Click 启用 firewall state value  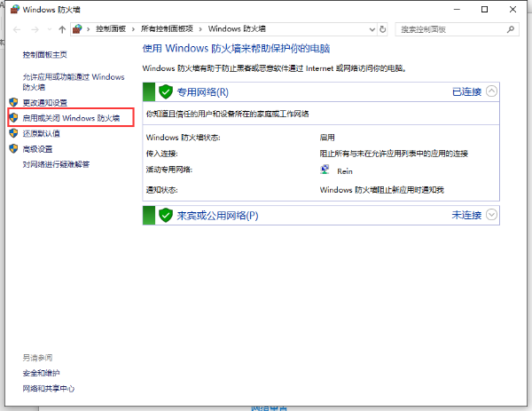[x=327, y=138]
